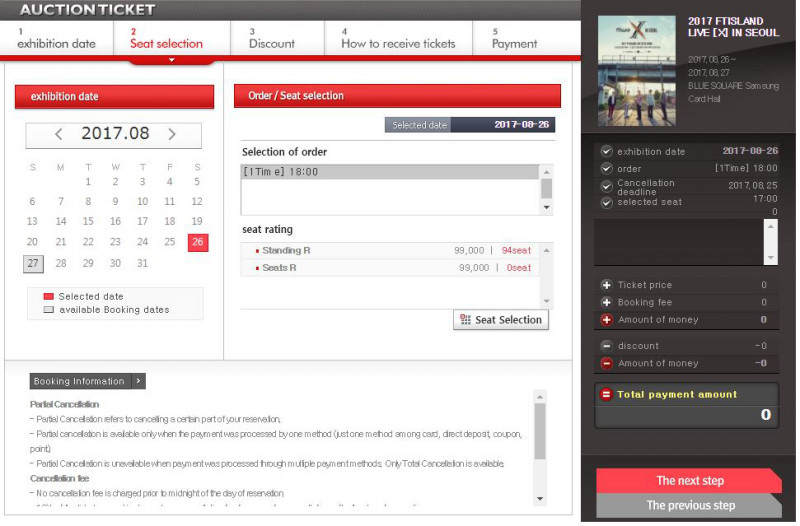The image size is (800, 526).
Task: Expand the Booking Information arrow
Action: [x=139, y=381]
